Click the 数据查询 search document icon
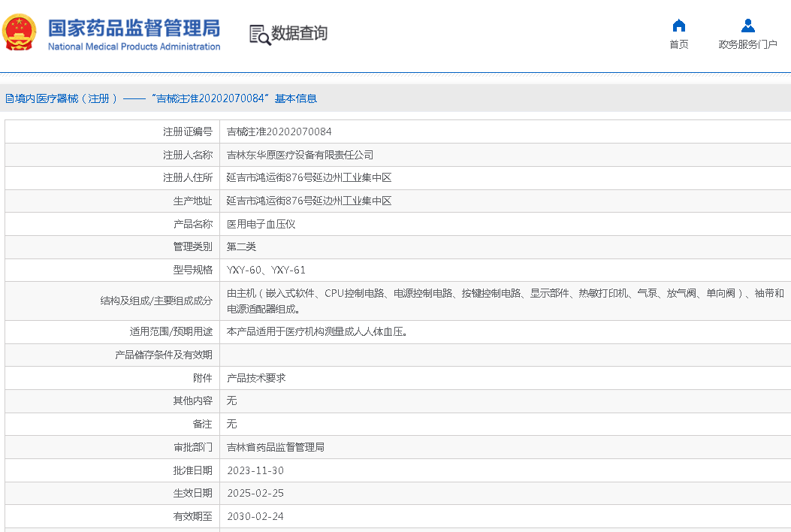This screenshot has height=532, width=791. tap(260, 35)
